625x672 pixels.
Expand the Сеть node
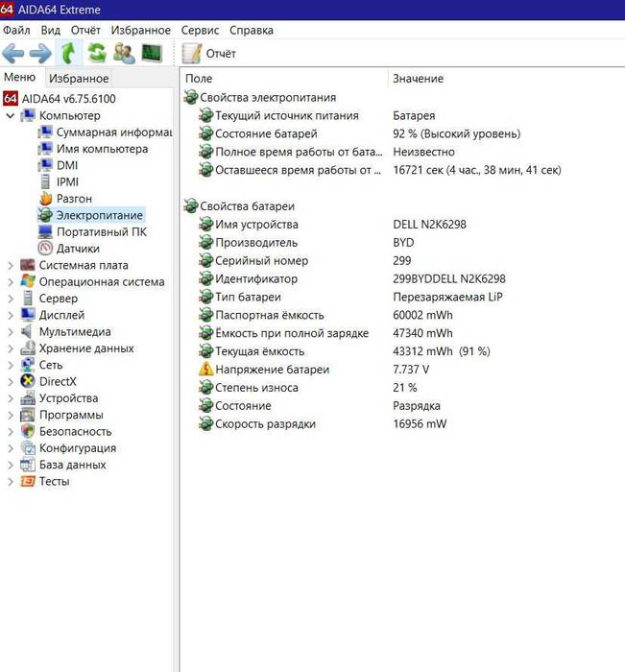click(x=11, y=366)
